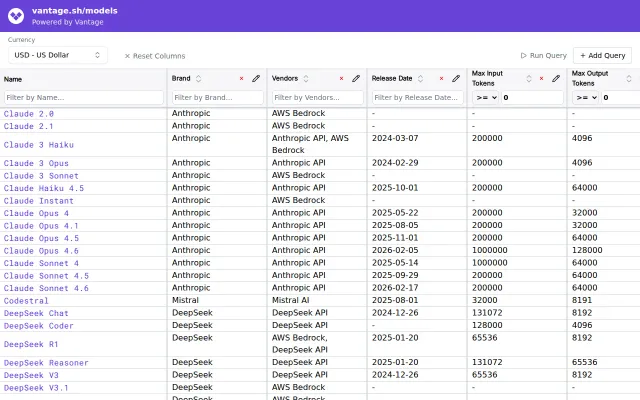Open the Claude 3 Opus link
Image resolution: width=640 pixels, height=400 pixels.
coord(36,163)
